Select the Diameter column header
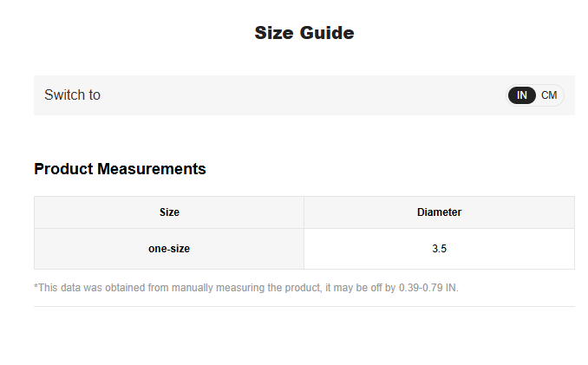 (x=439, y=212)
